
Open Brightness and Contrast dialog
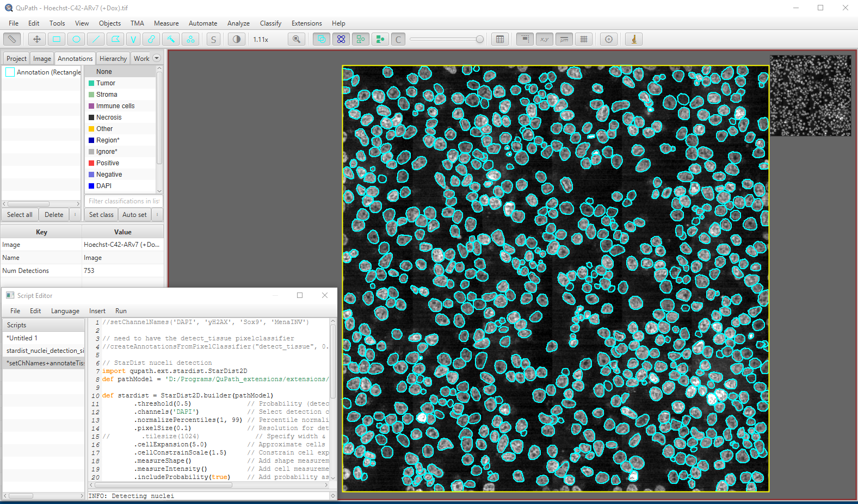236,39
